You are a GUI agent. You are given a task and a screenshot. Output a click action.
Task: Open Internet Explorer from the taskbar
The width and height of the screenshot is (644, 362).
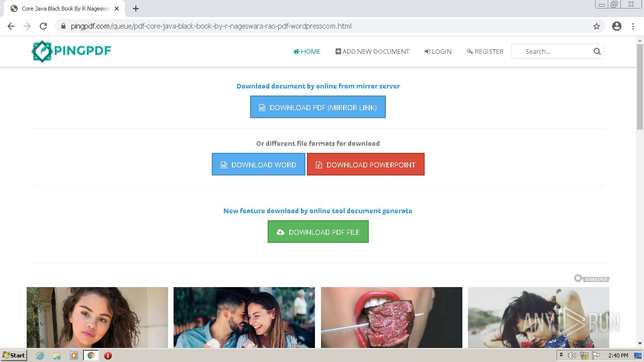(40, 355)
